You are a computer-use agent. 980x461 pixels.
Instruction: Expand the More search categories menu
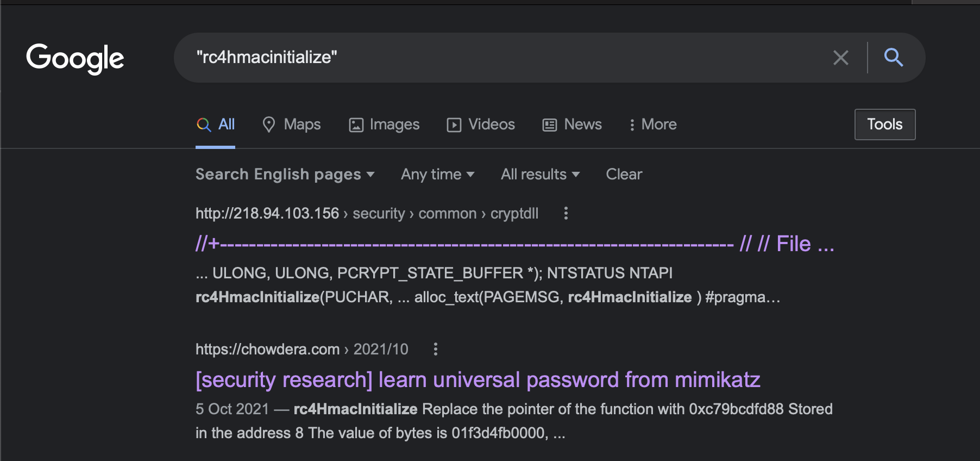tap(652, 124)
